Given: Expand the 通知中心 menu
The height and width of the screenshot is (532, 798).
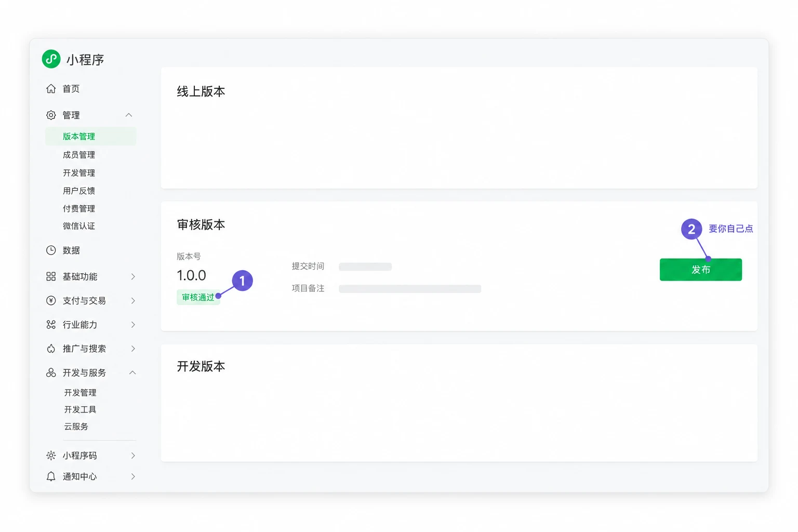Looking at the screenshot, I should coord(133,476).
